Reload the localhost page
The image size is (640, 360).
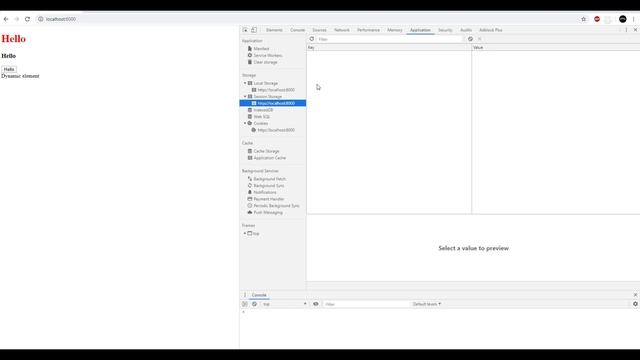click(27, 19)
